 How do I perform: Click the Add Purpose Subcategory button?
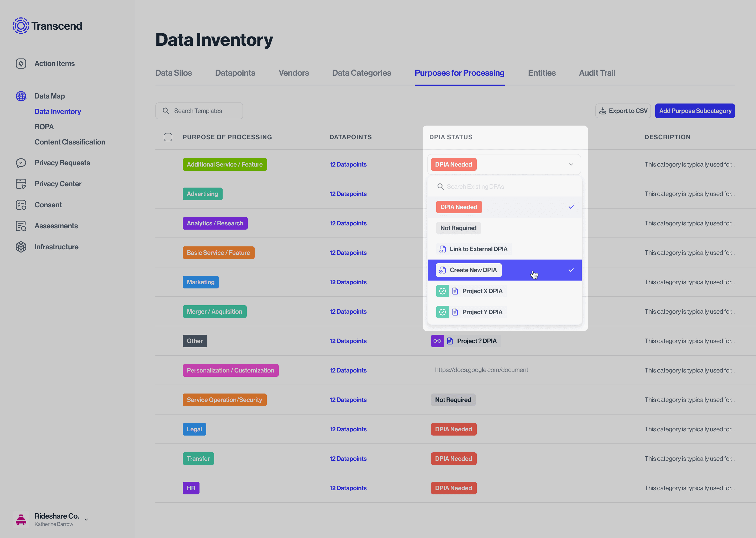click(695, 111)
